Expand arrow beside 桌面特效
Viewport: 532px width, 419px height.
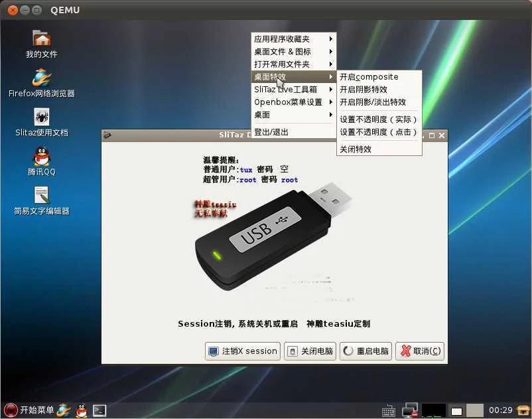pyautogui.click(x=331, y=77)
